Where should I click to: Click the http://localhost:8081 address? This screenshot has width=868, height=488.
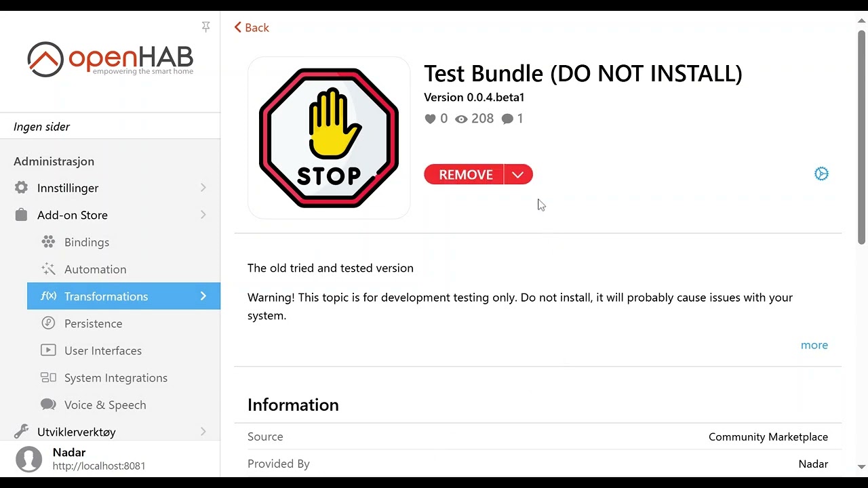(x=99, y=466)
